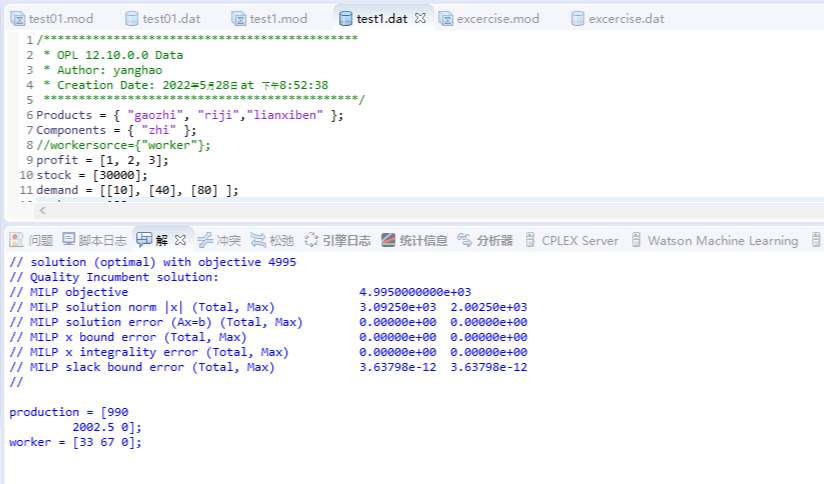Click the 分析器 profiler icon
824x484 pixels.
(465, 240)
